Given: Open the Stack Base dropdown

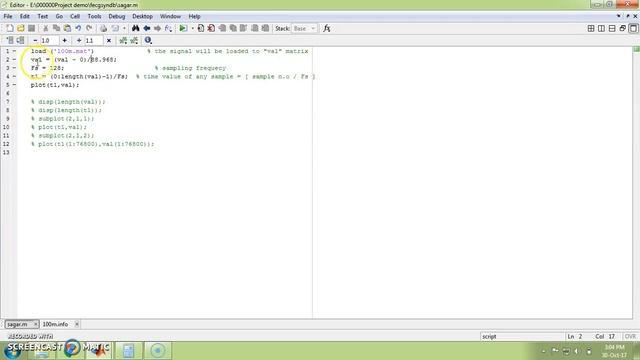Looking at the screenshot, I should (x=304, y=28).
